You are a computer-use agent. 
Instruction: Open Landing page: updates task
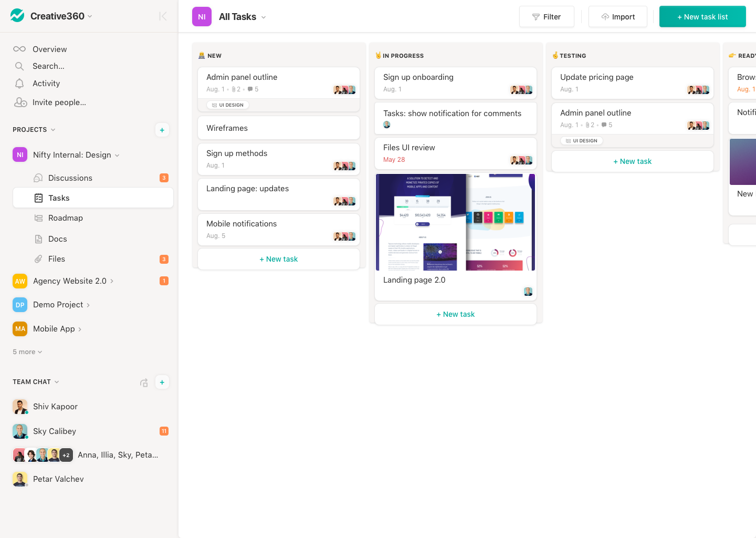(x=279, y=194)
